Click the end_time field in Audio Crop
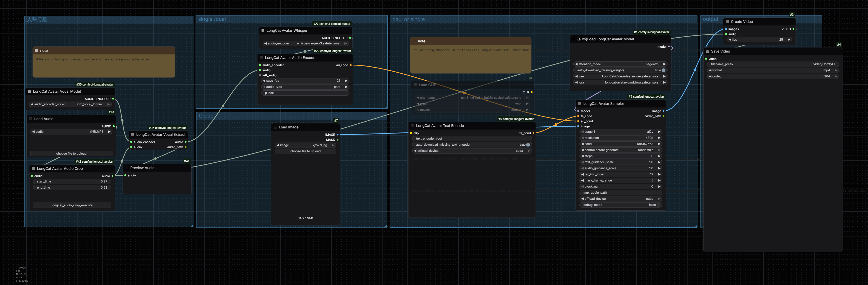Image resolution: width=868 pixels, height=285 pixels. point(72,188)
